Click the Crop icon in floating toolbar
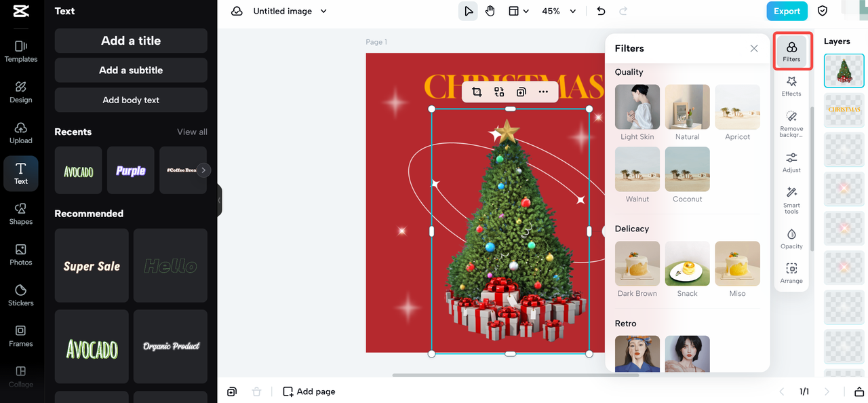Viewport: 868px width, 403px height. point(477,92)
